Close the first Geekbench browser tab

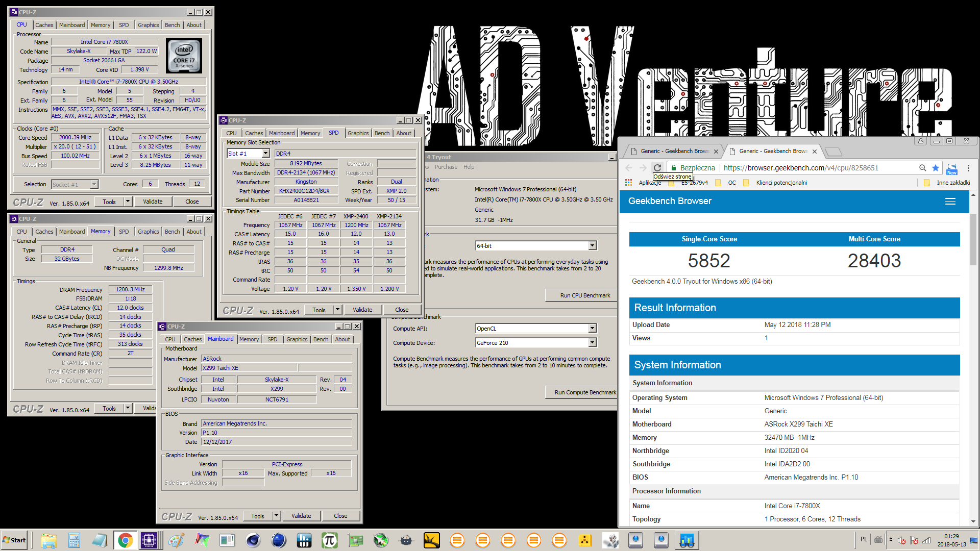716,152
